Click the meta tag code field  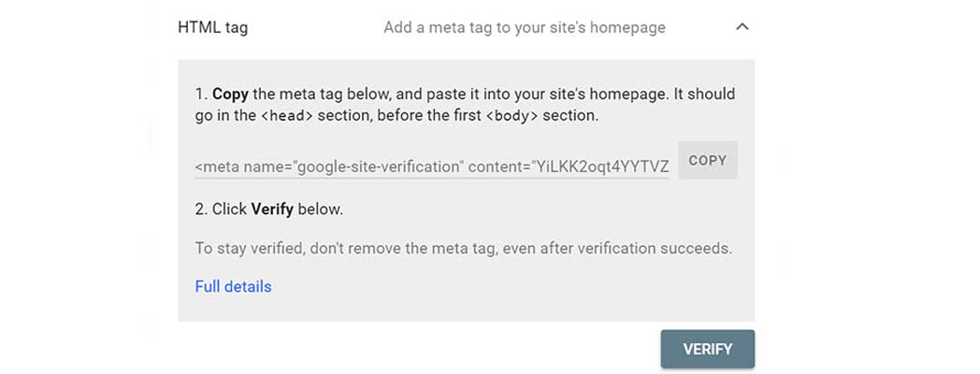pyautogui.click(x=431, y=166)
